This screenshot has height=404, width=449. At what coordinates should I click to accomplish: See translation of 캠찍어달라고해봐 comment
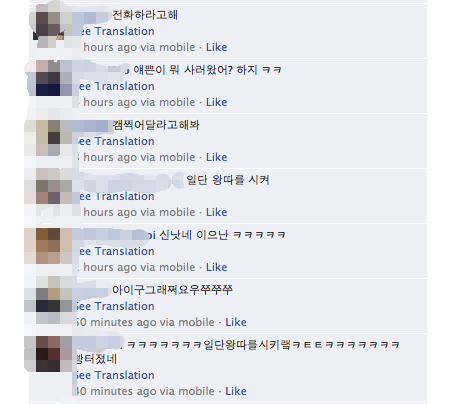[x=115, y=141]
